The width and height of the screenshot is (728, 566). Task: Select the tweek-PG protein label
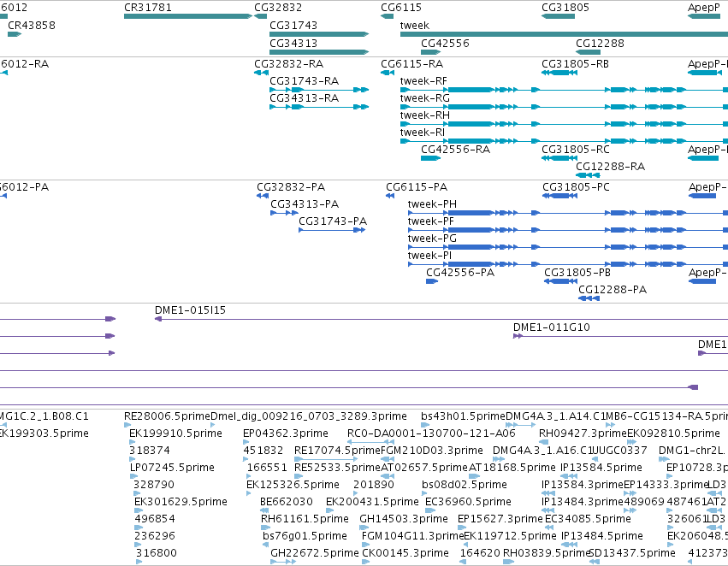pos(432,238)
